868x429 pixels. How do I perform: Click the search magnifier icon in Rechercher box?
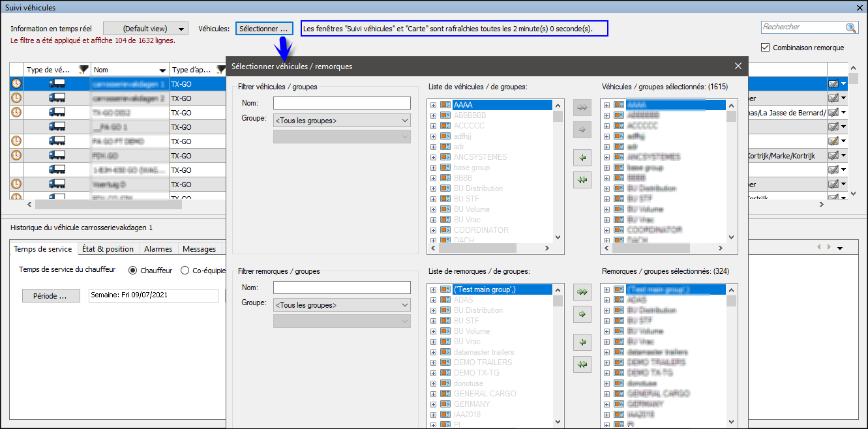[850, 27]
